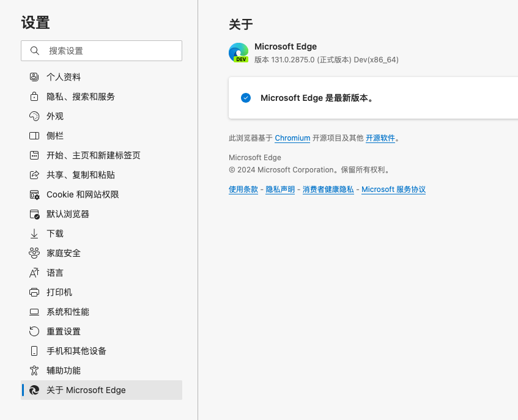Open the 消费者健康隐私 link
This screenshot has height=420, width=518.
click(x=328, y=189)
